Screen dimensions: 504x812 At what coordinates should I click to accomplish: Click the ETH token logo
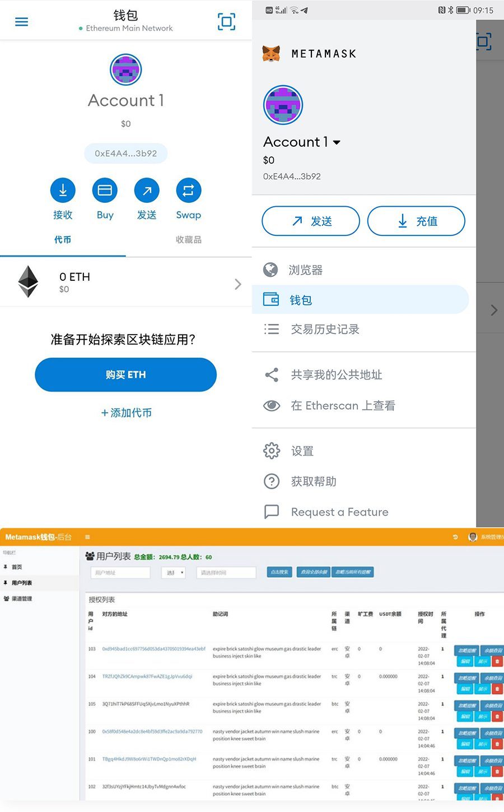click(x=28, y=282)
